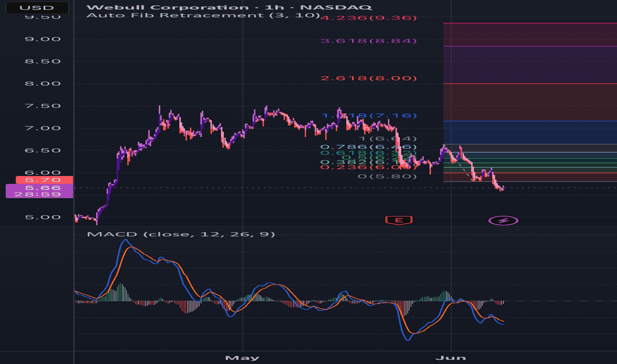The width and height of the screenshot is (617, 364).
Task: Click the 8.50 price axis label
Action: (42, 62)
